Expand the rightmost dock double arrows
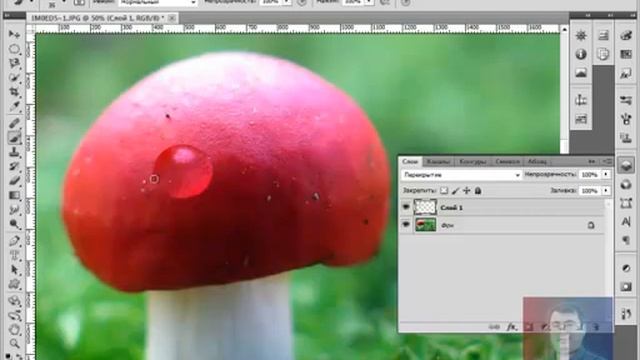This screenshot has width=640, height=360. [x=633, y=15]
